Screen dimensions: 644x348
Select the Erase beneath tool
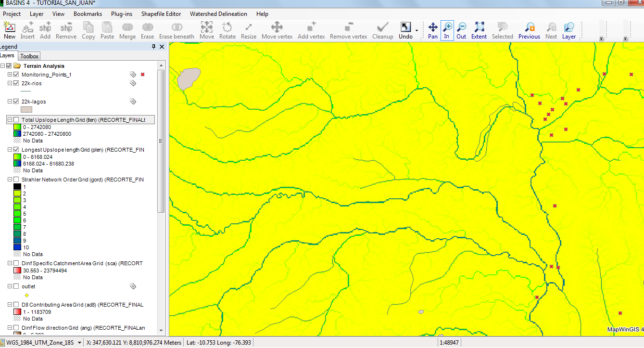coord(177,30)
